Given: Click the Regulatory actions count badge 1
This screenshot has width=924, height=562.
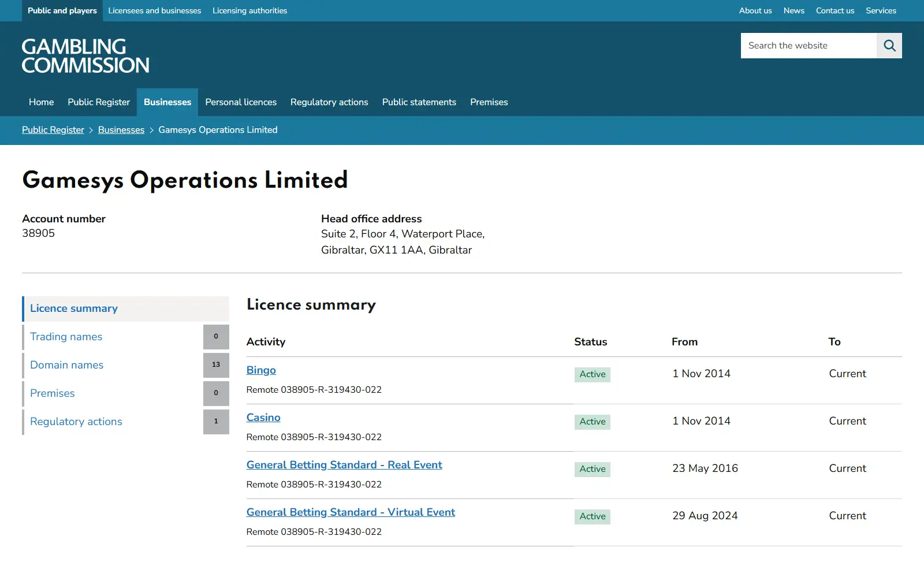Looking at the screenshot, I should pyautogui.click(x=216, y=422).
